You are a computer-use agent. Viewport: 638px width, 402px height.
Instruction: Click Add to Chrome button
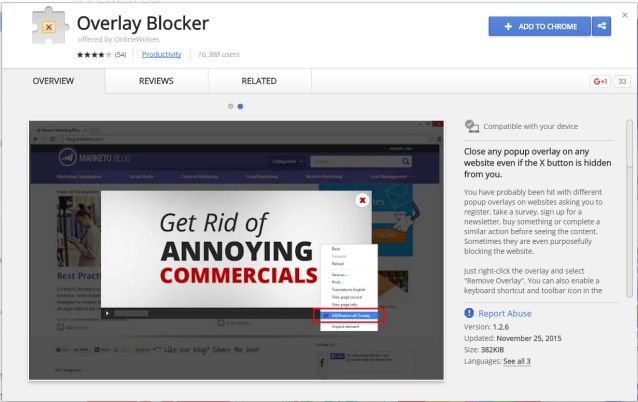point(540,26)
